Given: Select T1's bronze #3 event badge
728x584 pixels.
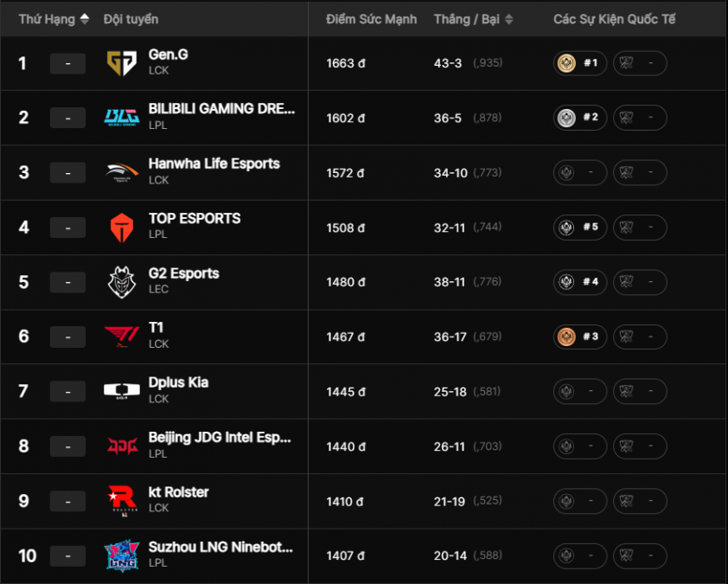Looking at the screenshot, I should 580,337.
